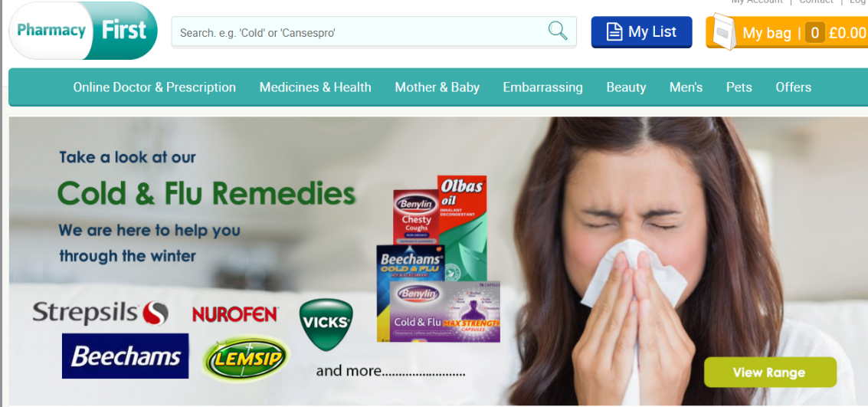This screenshot has width=868, height=407.
Task: Click the Nurofen logo
Action: [235, 314]
